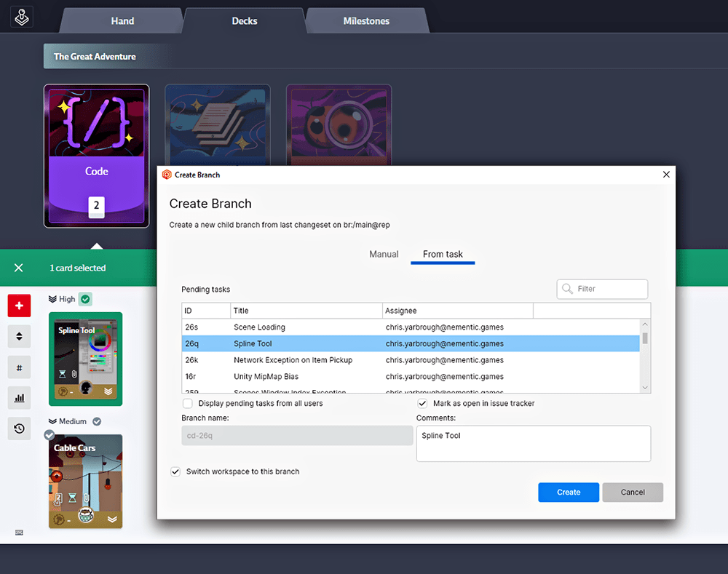Collapse the High priority group
The height and width of the screenshot is (574, 728).
[52, 299]
